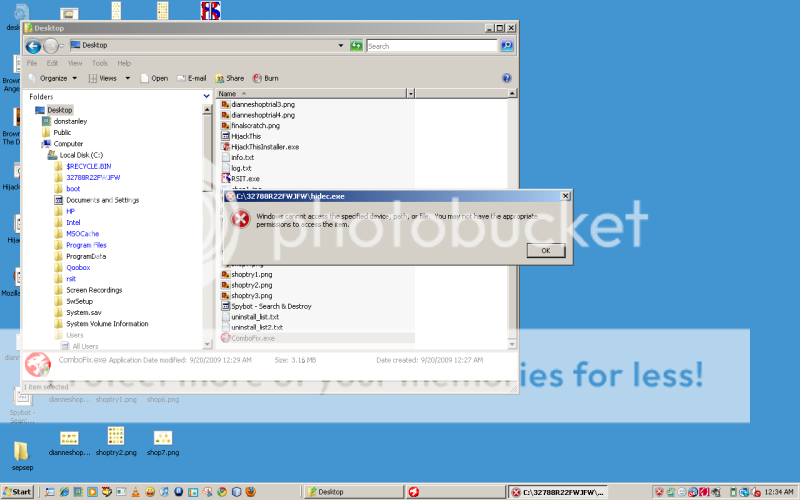Select the ComboFix.exe file
800x500 pixels.
point(253,338)
